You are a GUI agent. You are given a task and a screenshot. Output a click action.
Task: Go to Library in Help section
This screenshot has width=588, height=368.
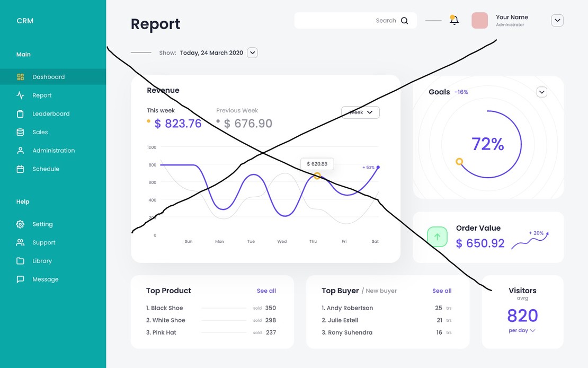42,261
